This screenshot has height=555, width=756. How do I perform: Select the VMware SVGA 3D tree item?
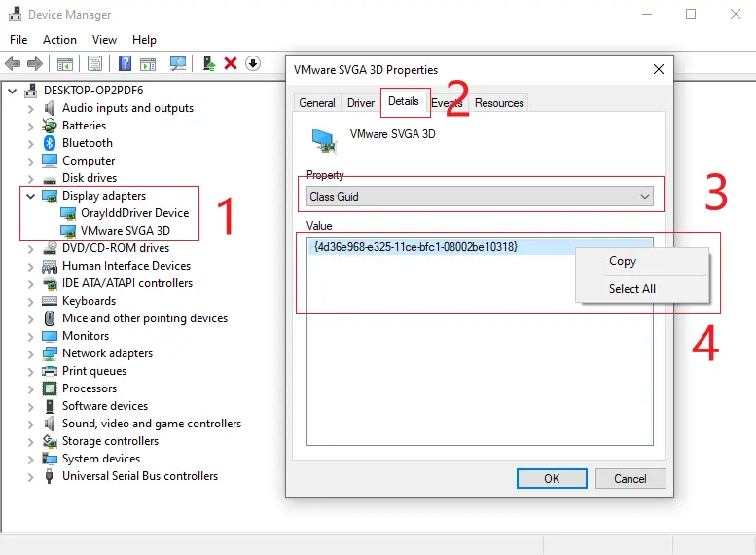point(126,231)
